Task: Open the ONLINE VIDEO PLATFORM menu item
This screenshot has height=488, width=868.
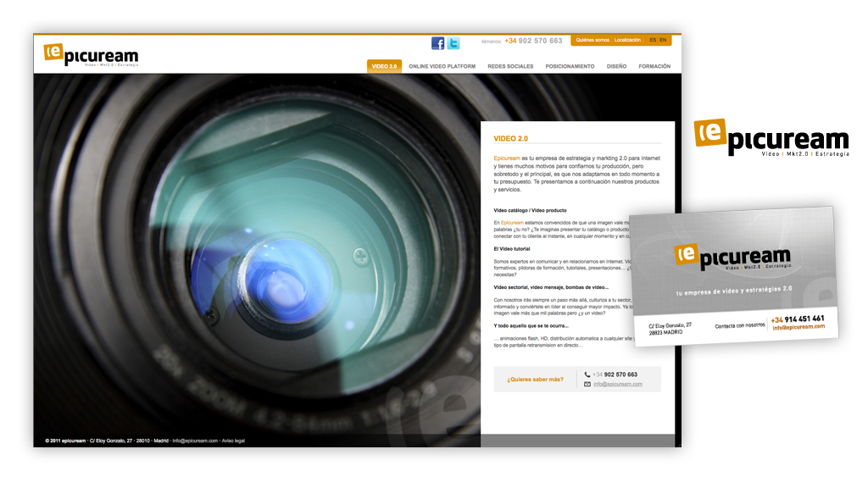Action: pos(442,66)
